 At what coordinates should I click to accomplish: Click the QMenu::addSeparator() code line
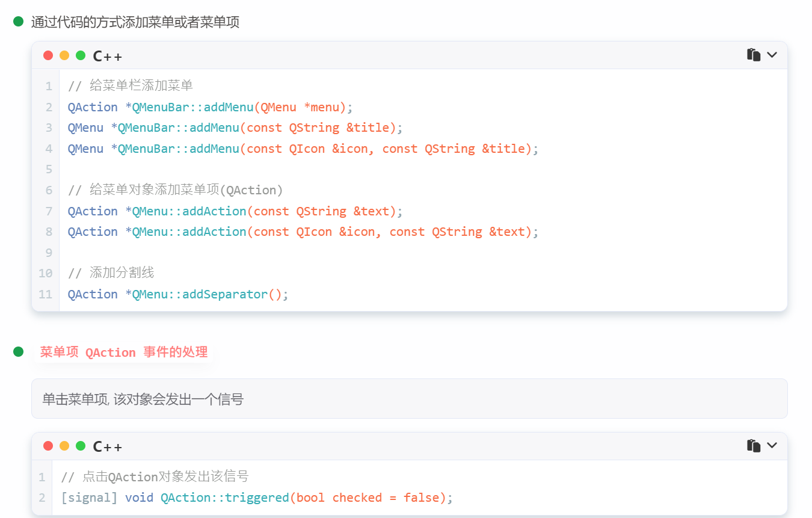[x=178, y=294]
